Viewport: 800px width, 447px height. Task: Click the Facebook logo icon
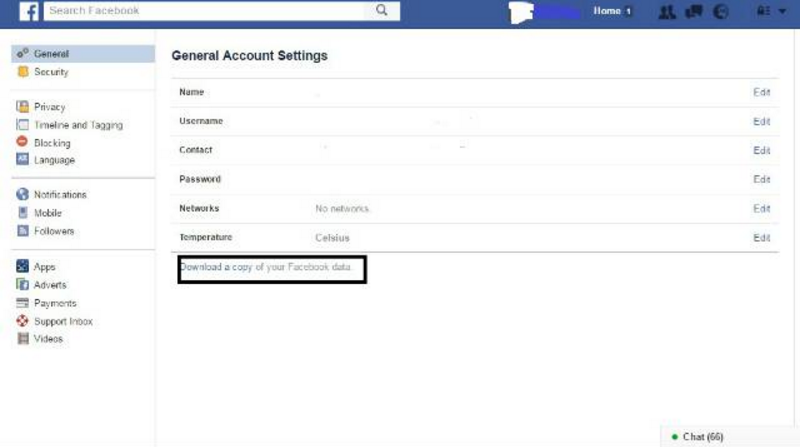[29, 11]
